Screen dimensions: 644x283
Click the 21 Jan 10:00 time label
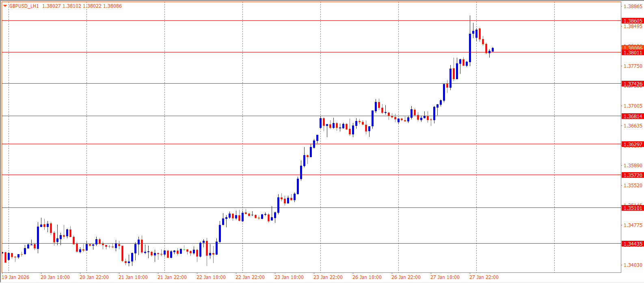pyautogui.click(x=133, y=277)
